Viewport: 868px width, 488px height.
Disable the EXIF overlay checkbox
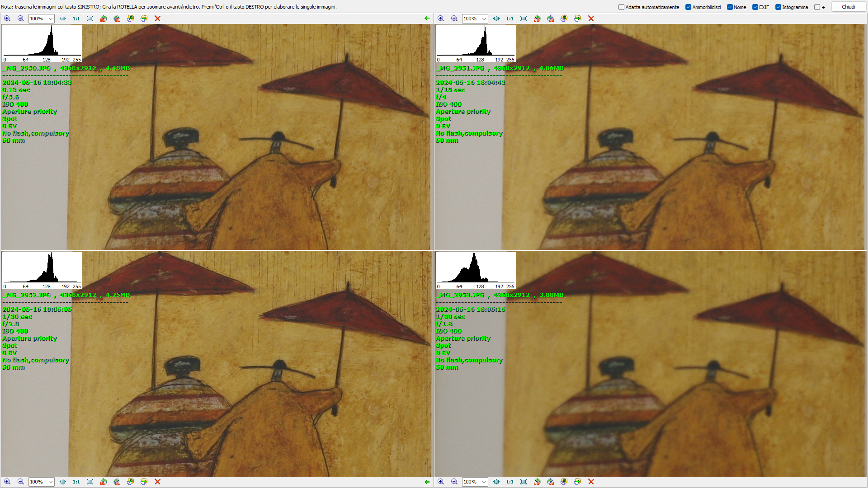tap(755, 7)
